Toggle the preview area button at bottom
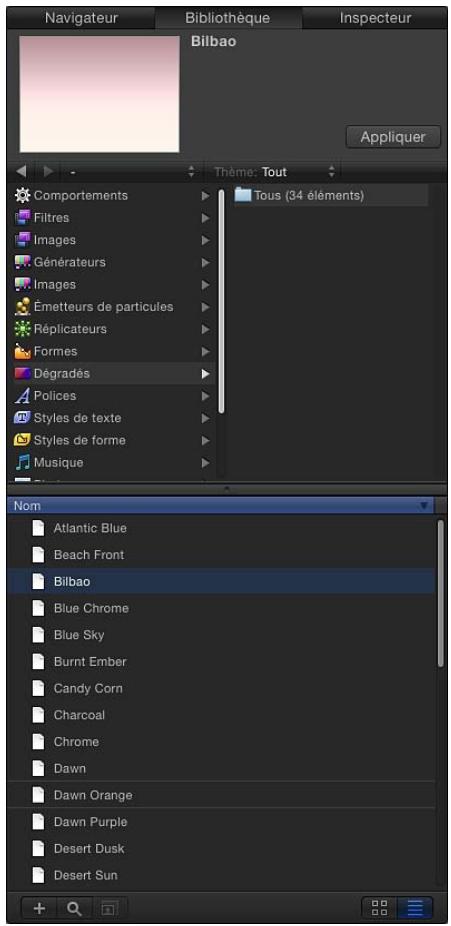 [109, 908]
